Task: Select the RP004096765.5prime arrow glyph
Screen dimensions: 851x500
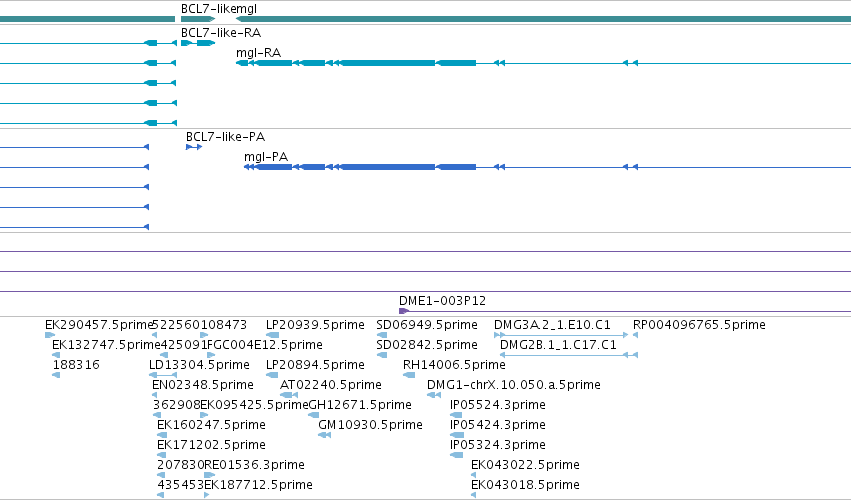Action: pos(636,335)
